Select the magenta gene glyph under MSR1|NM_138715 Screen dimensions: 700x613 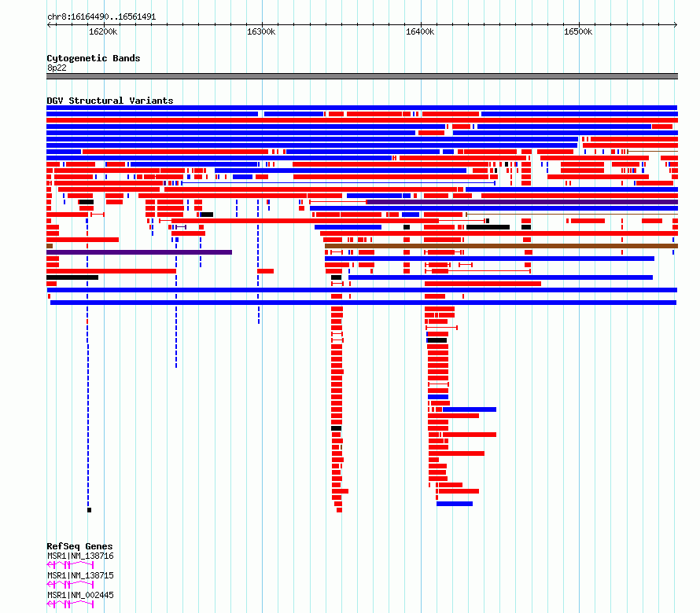(x=70, y=585)
